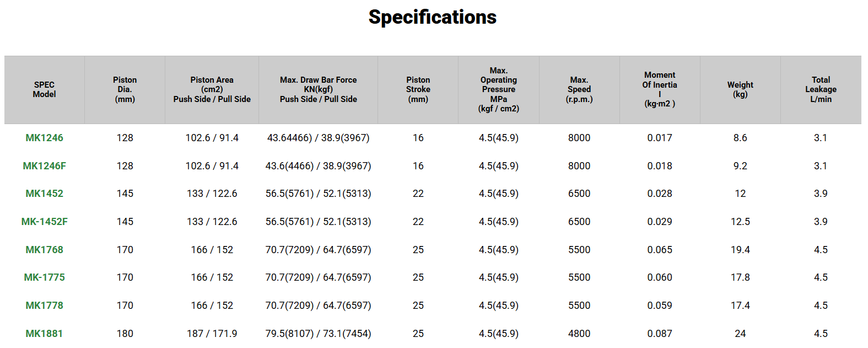Click the Piston Dia. column header

[125, 89]
